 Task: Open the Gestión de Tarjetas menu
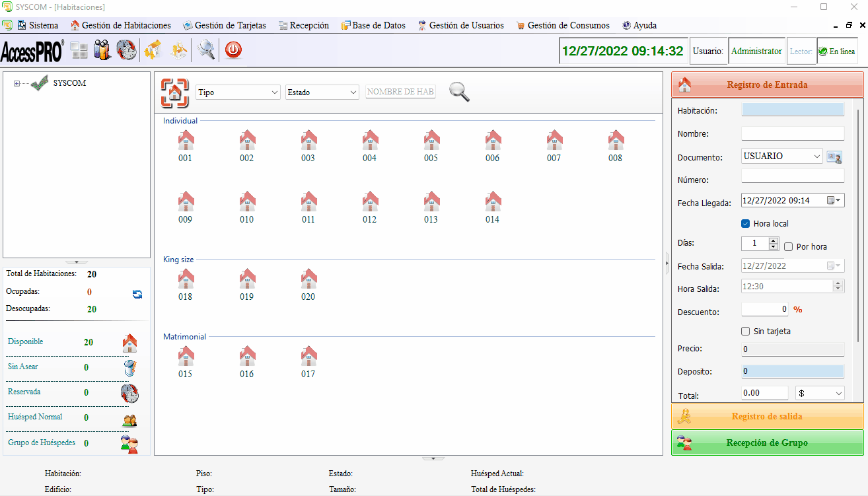point(225,25)
